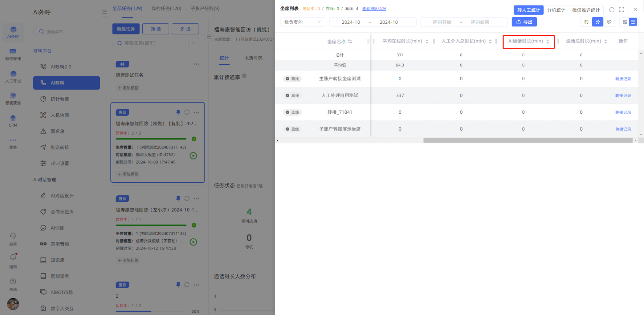Image resolution: width=644 pixels, height=315 pixels.
Task: Switch to the card grid view icon
Action: 625,22
